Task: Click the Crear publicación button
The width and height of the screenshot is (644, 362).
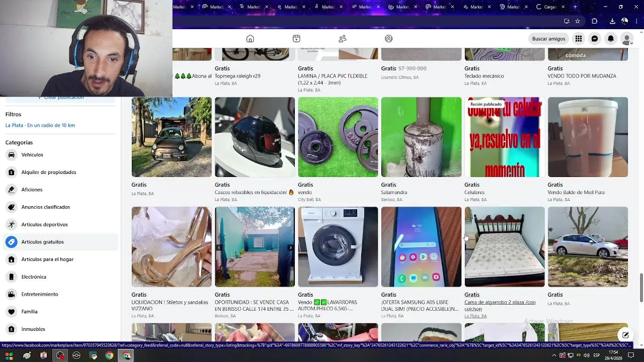Action: [60, 98]
